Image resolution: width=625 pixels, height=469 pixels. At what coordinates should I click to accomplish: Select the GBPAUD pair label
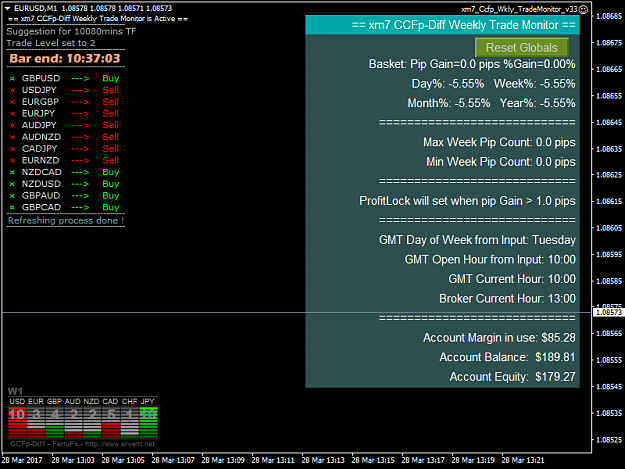pyautogui.click(x=41, y=195)
